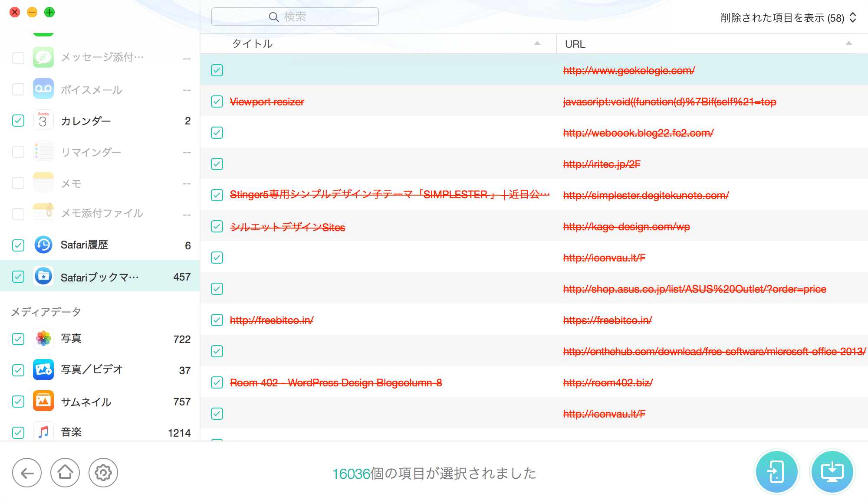
Task: Click the http://freebitco.in/ title
Action: (272, 320)
